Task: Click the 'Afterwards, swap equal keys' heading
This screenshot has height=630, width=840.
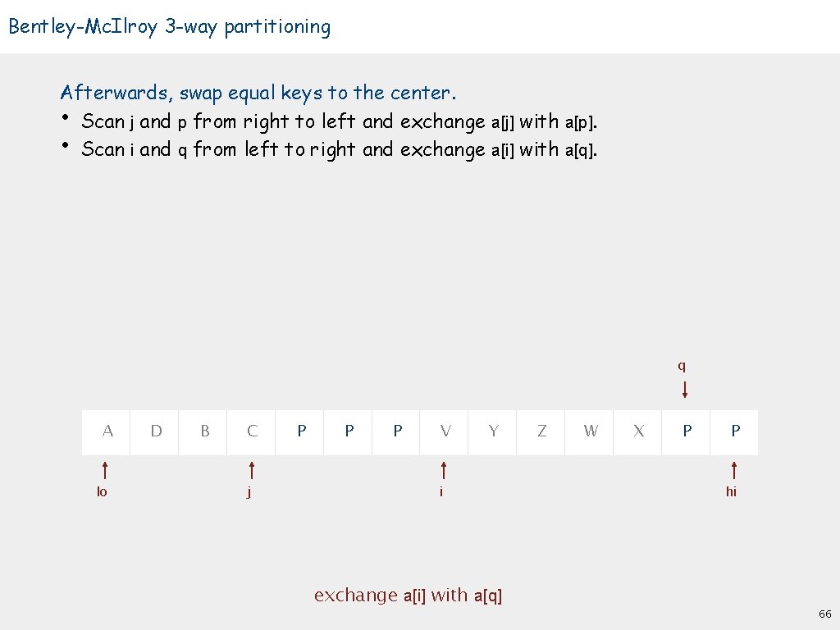Action: coord(258,93)
